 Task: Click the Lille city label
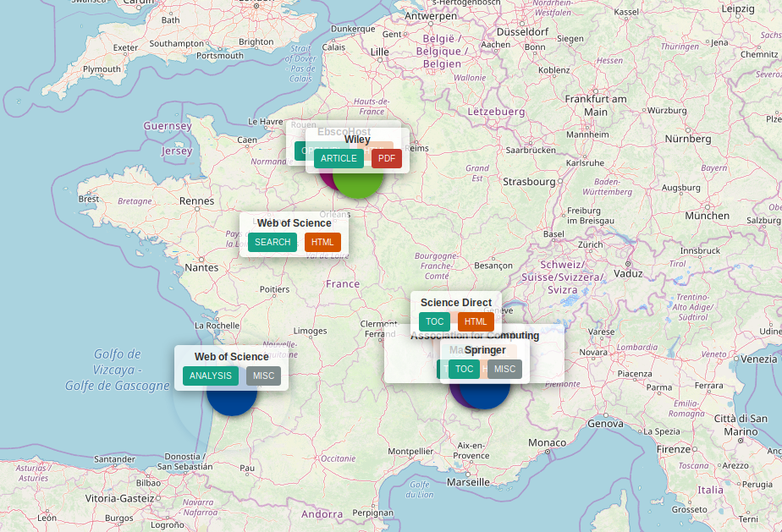point(379,52)
